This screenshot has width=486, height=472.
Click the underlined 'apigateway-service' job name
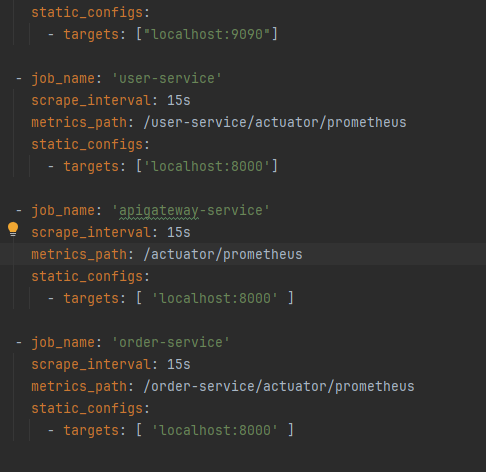(191, 211)
